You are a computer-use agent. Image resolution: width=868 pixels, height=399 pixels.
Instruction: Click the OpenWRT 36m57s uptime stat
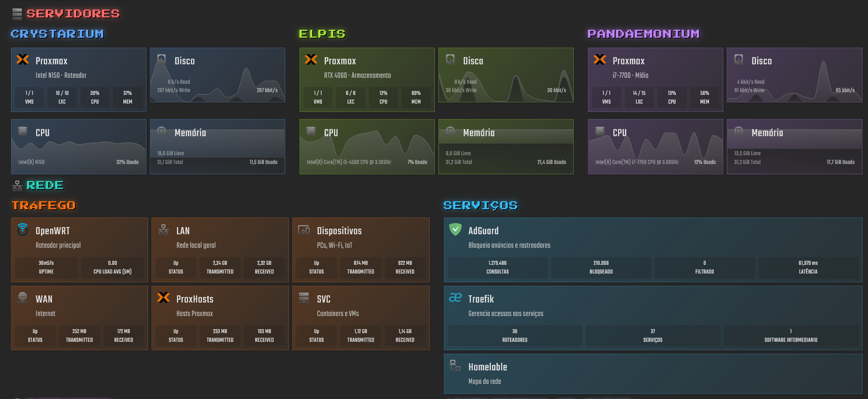coord(46,267)
